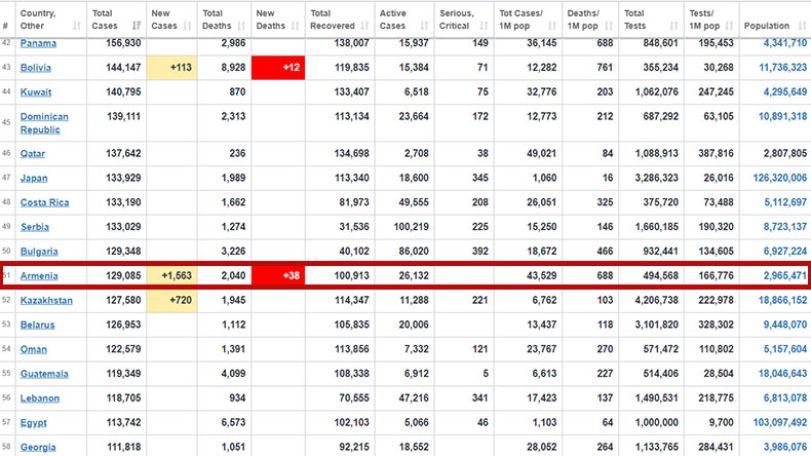Open the Japan country link

tap(34, 178)
